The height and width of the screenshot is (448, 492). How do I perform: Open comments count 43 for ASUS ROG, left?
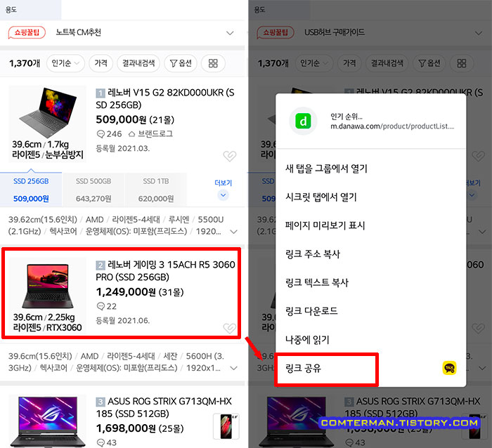(x=107, y=442)
